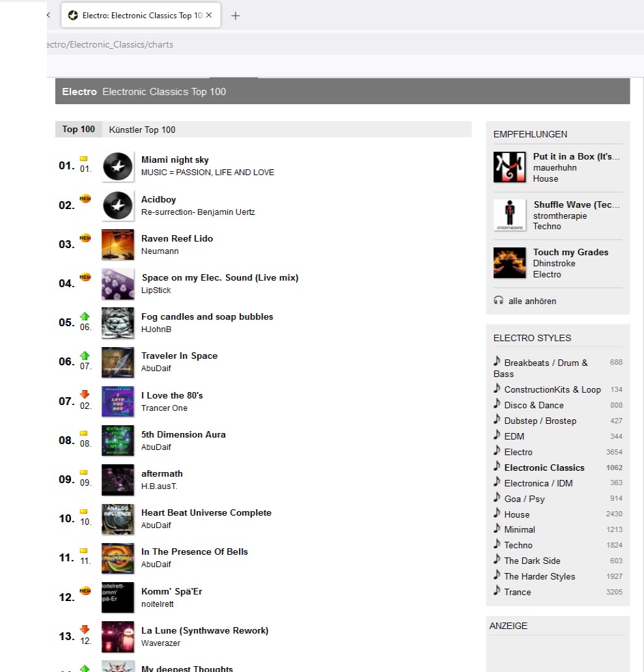Open artist link Trancer One
Viewport: 644px width, 672px height.
164,408
